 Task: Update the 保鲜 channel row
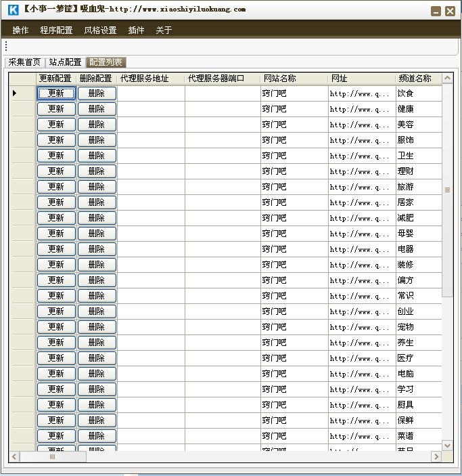point(56,420)
